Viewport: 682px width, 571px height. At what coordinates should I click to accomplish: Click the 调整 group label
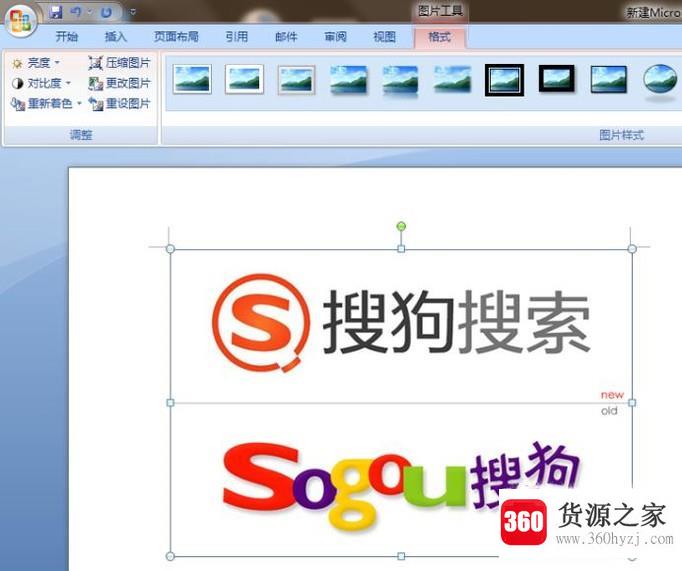[81, 135]
